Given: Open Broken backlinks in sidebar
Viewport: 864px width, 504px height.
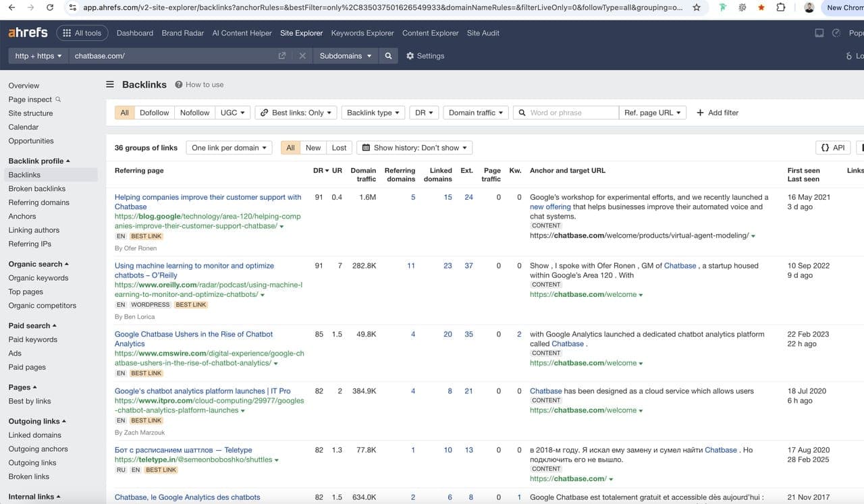Looking at the screenshot, I should click(37, 188).
